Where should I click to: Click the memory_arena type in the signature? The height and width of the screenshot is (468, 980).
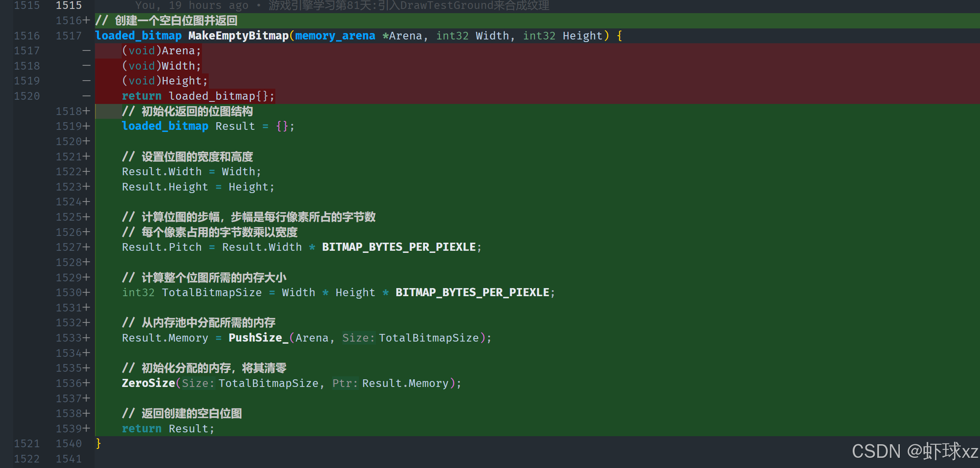point(335,36)
